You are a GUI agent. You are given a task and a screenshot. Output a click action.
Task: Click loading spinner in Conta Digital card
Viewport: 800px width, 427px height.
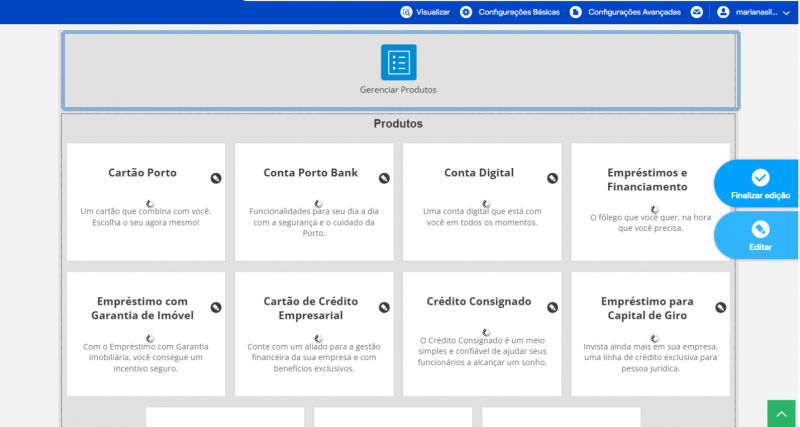pyautogui.click(x=487, y=204)
